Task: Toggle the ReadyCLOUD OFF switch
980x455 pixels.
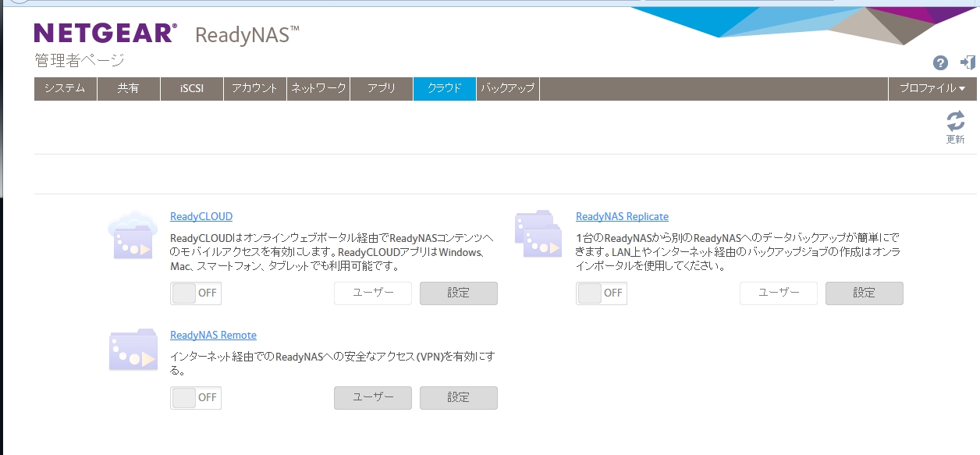Action: [196, 293]
